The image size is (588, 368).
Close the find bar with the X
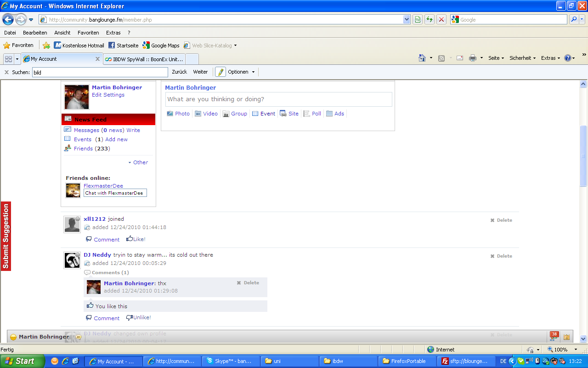point(7,72)
